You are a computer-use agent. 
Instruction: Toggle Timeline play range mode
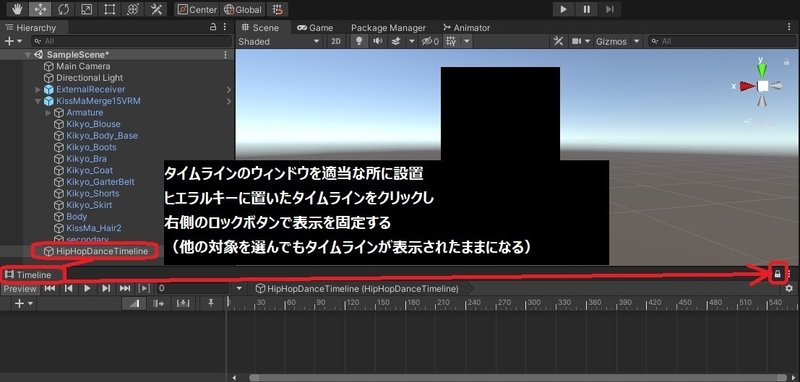(x=144, y=289)
